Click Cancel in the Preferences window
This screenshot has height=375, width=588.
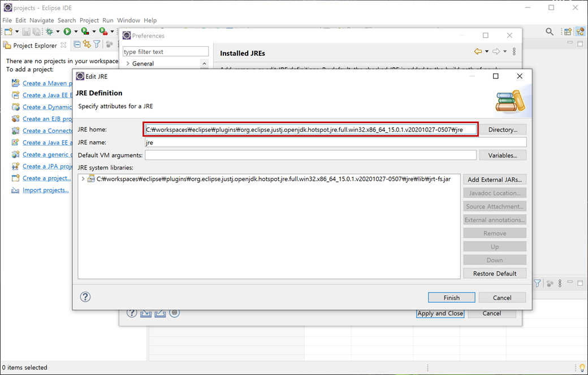pos(492,313)
